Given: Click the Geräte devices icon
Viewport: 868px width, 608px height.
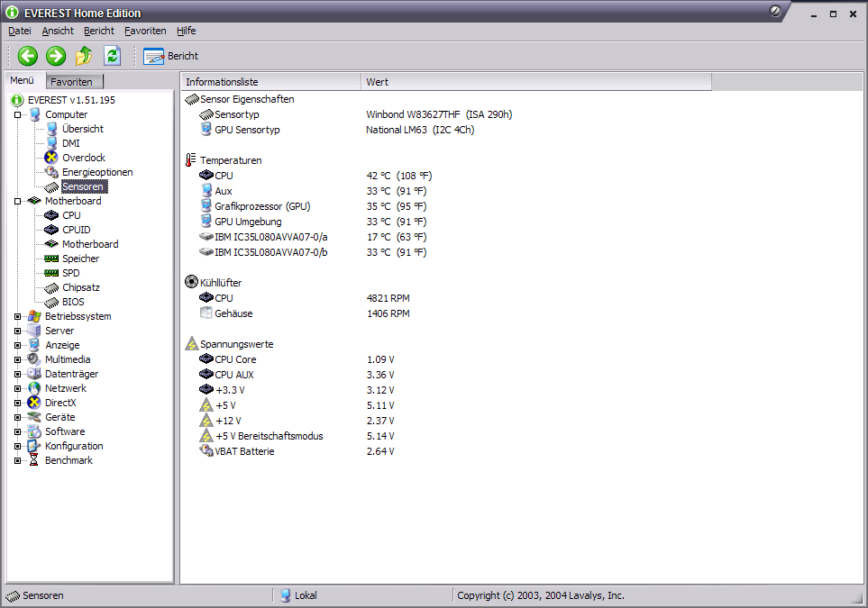Looking at the screenshot, I should (x=34, y=417).
